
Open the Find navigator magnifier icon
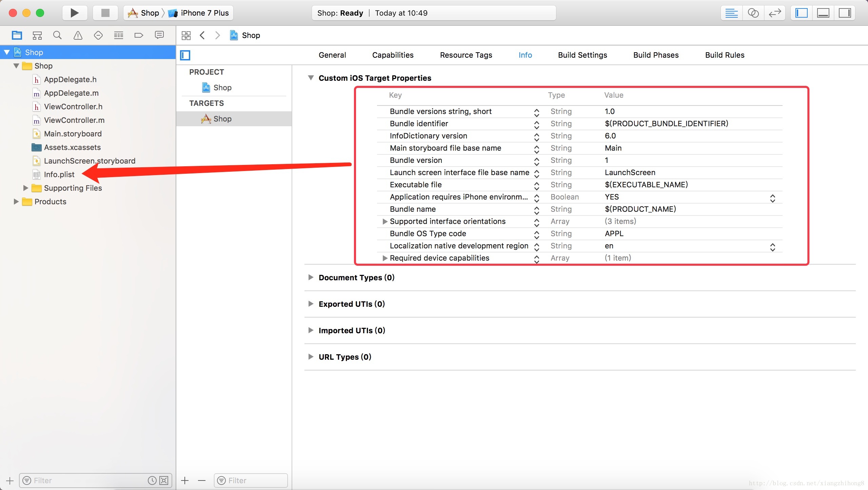(57, 35)
